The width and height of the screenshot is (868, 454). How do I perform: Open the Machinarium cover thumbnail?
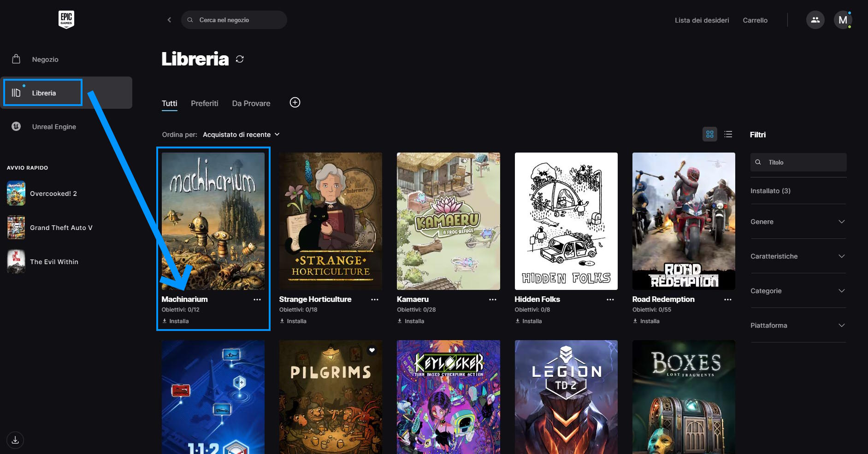pyautogui.click(x=213, y=221)
